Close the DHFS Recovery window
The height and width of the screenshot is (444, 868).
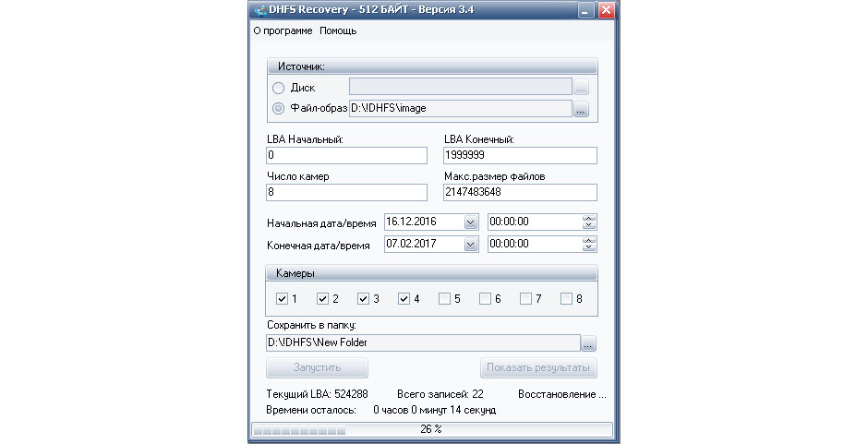pyautogui.click(x=606, y=11)
